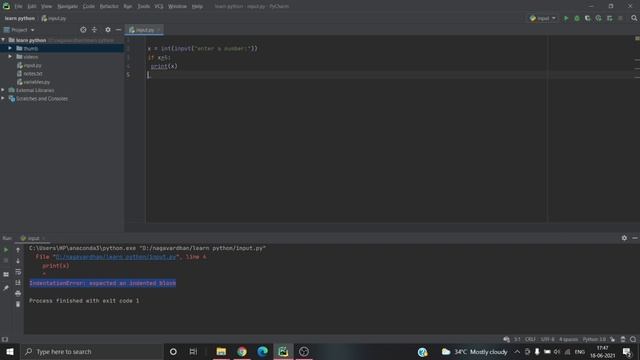Open the input run configuration dropdown
This screenshot has width=640, height=360.
click(x=543, y=18)
